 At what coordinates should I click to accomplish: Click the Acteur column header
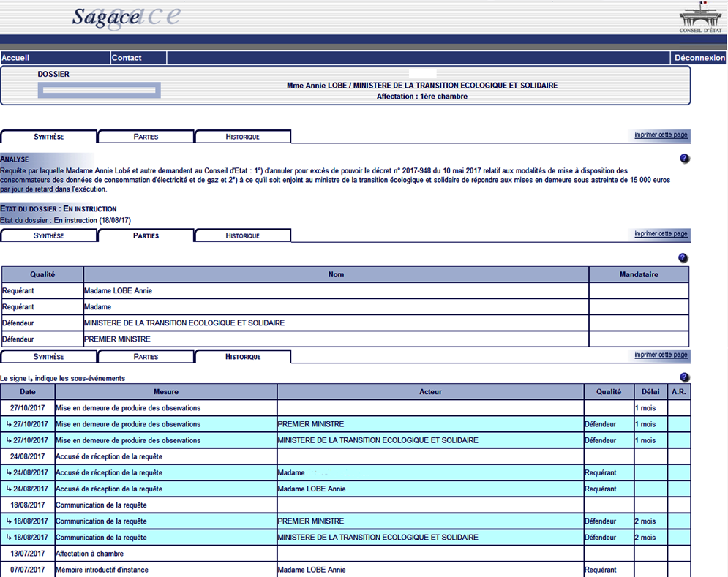pos(430,392)
